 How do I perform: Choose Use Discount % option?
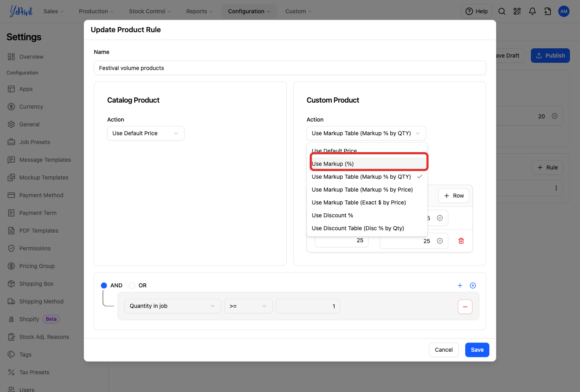[367, 215]
